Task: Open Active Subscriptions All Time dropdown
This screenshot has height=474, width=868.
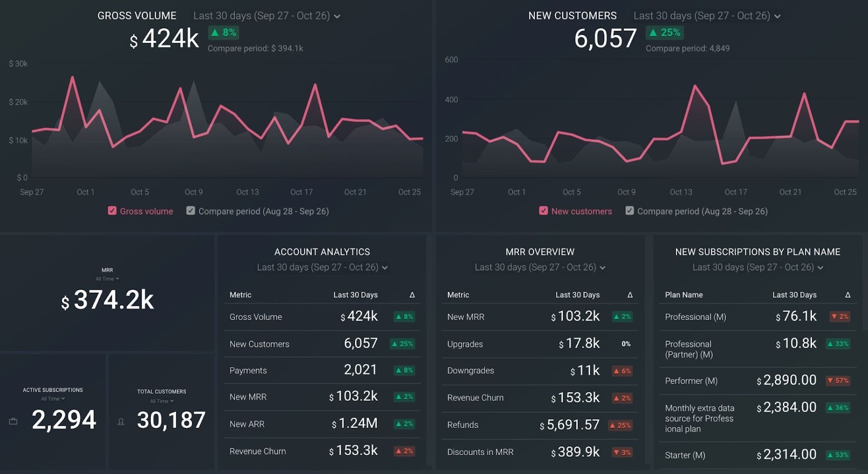Action: (53, 399)
